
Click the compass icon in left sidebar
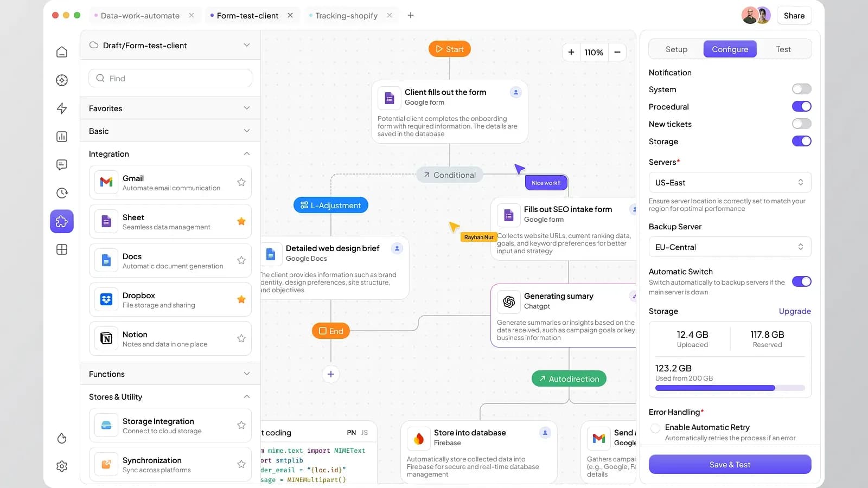62,80
